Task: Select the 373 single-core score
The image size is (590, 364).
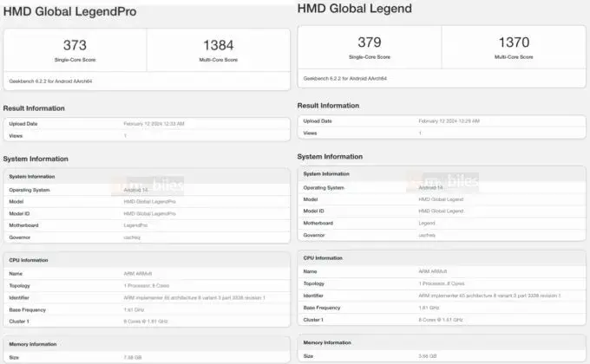Action: [x=75, y=44]
